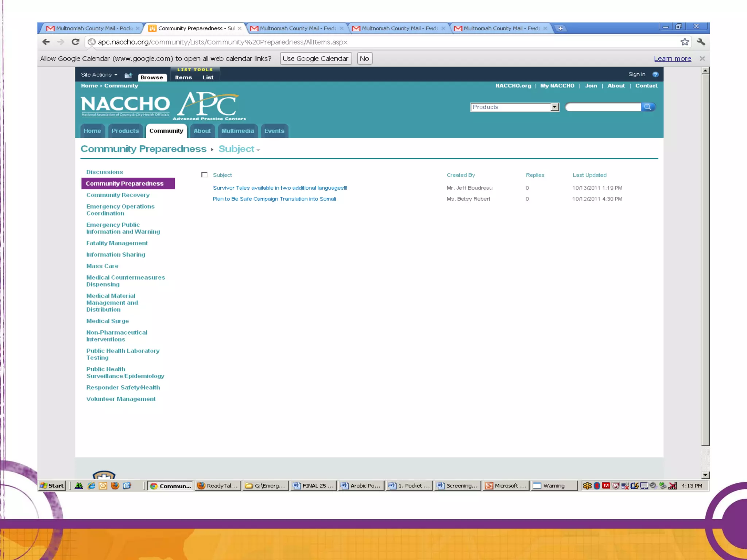Screen dimensions: 747x560
Task: Click the Windows Start button
Action: point(52,486)
